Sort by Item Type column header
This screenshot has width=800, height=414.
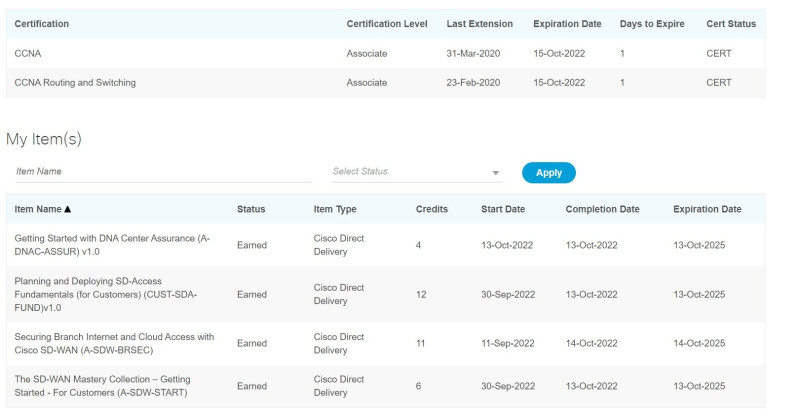point(335,209)
